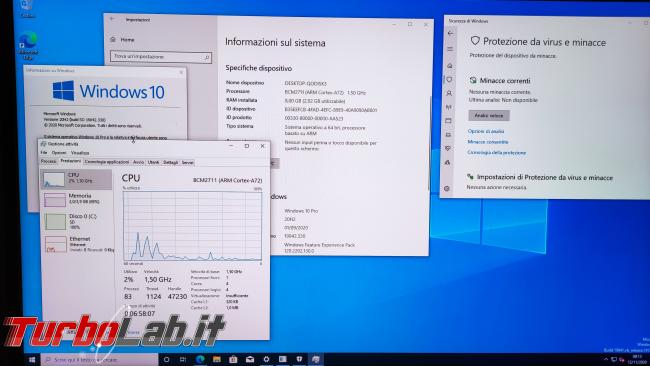Open App and browser control sidebar icon
This screenshot has height=366, width=650.
tap(448, 121)
